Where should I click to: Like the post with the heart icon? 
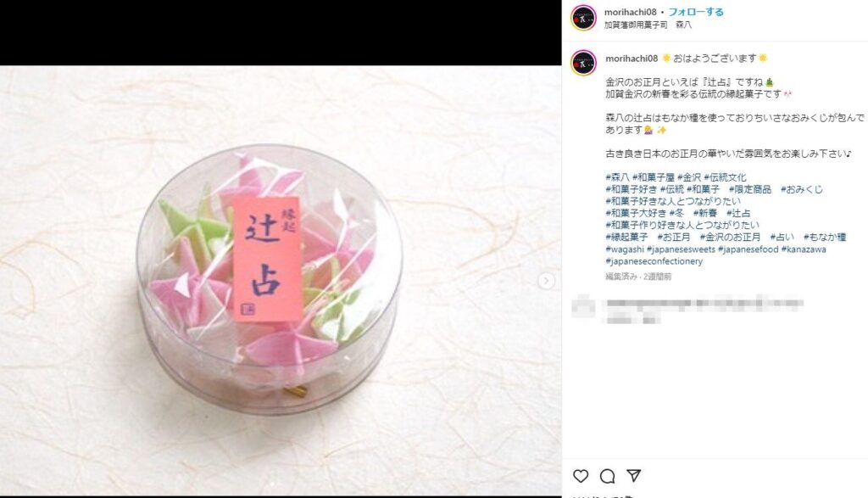point(580,476)
